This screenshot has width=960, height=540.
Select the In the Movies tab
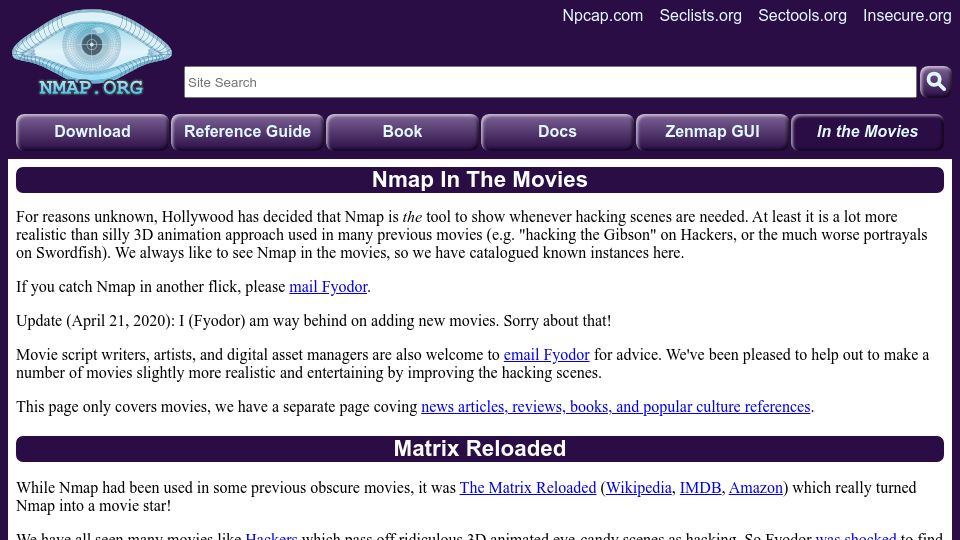click(x=867, y=132)
